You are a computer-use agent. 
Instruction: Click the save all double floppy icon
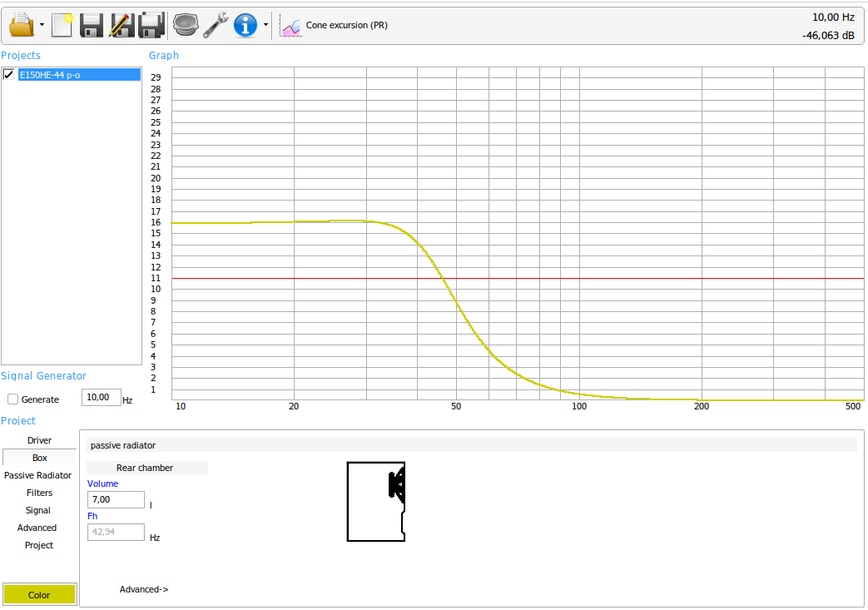click(151, 25)
